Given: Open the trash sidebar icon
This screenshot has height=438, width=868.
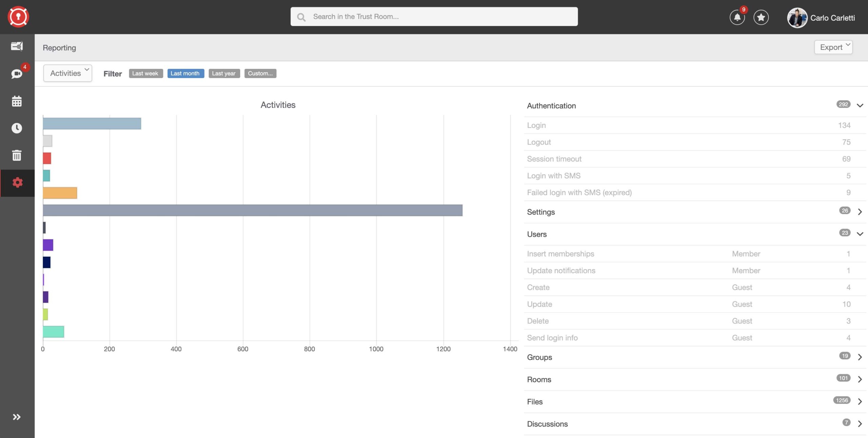Looking at the screenshot, I should point(17,155).
